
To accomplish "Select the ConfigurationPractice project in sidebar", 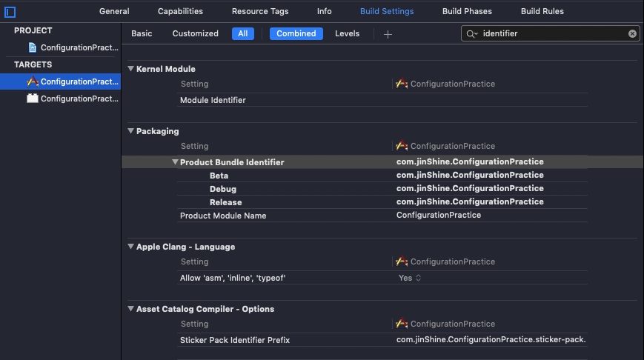I will pos(79,47).
